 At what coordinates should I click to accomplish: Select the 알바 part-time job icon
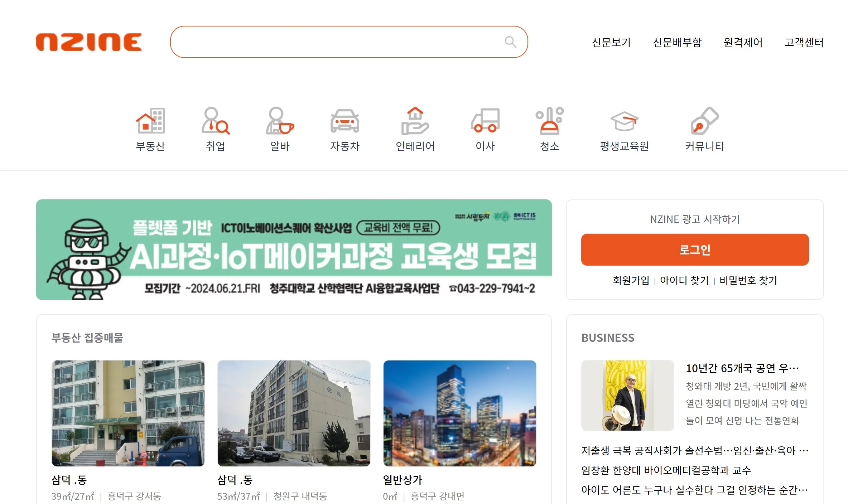tap(280, 121)
